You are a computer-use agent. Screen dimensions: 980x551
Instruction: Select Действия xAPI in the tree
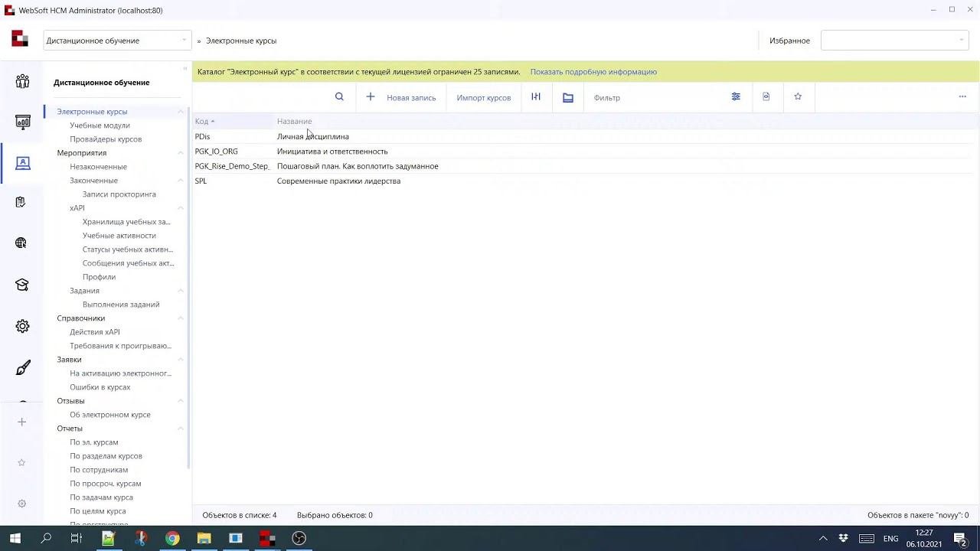pyautogui.click(x=95, y=332)
